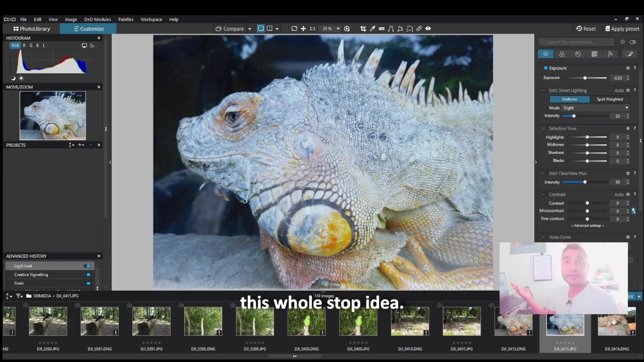The image size is (644, 362).
Task: Open the DxO Modules menu
Action: pos(97,19)
